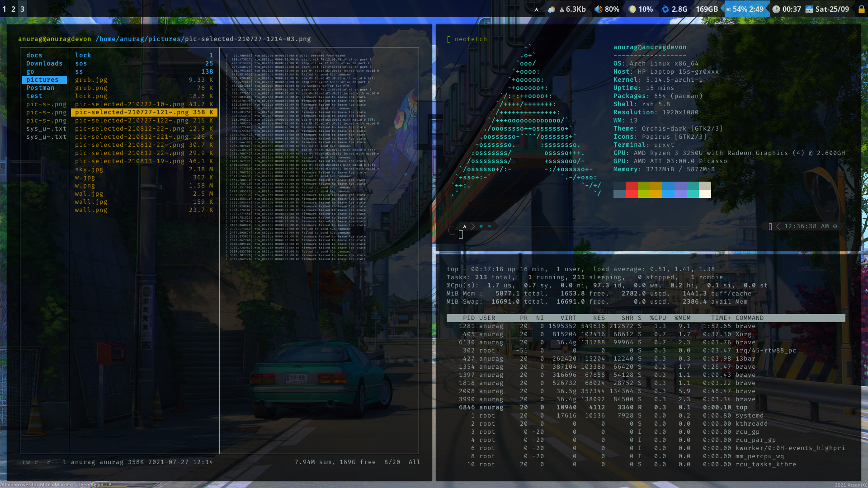Click the top table header row

point(645,318)
